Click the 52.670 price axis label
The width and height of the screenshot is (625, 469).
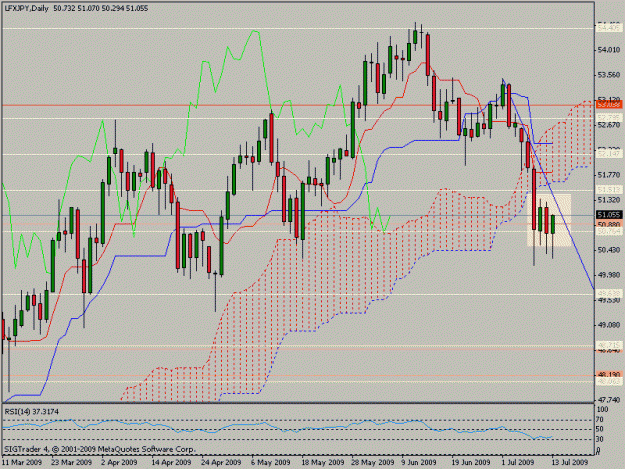[609, 125]
